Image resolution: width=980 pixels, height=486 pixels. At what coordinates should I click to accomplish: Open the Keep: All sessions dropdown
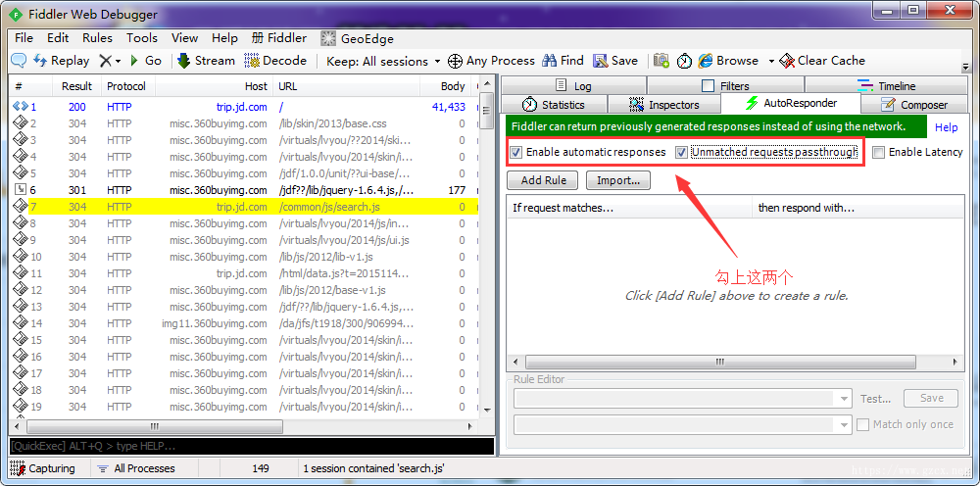(383, 61)
